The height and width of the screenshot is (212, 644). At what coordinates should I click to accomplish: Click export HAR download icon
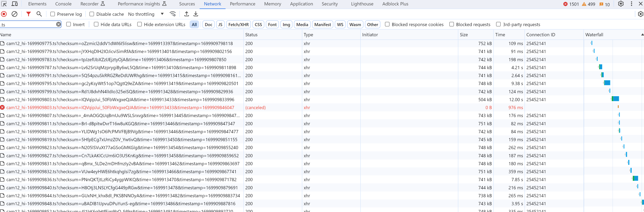coord(196,14)
